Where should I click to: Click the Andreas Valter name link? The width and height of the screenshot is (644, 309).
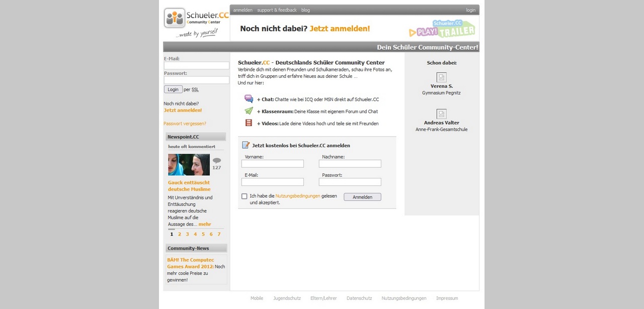click(x=442, y=123)
